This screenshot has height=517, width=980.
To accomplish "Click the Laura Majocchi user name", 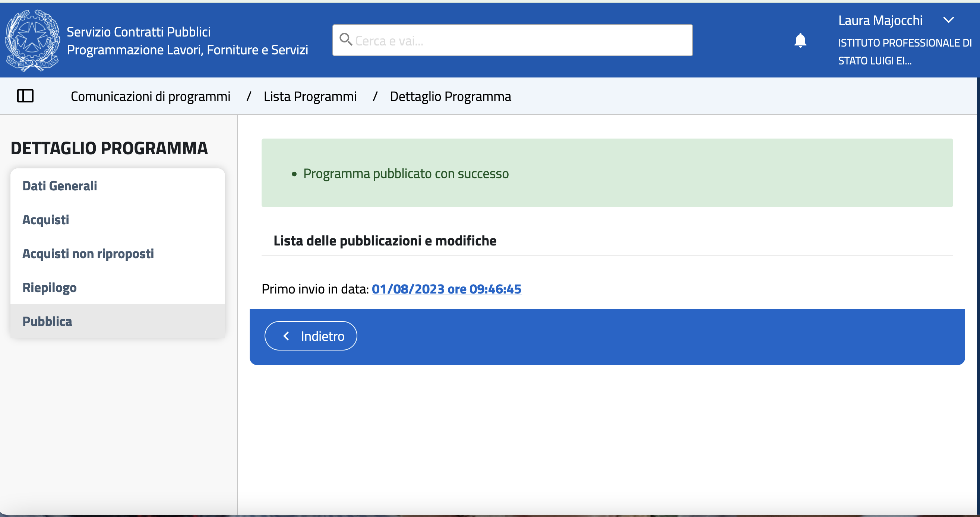I will (x=880, y=20).
